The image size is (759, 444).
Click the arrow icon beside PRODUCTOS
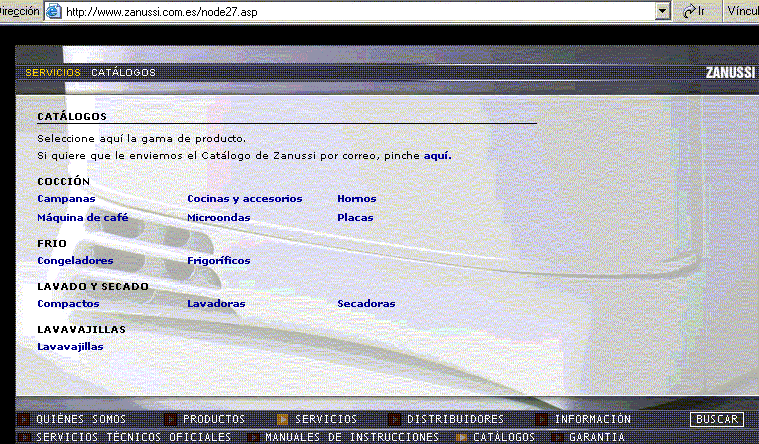pyautogui.click(x=170, y=419)
